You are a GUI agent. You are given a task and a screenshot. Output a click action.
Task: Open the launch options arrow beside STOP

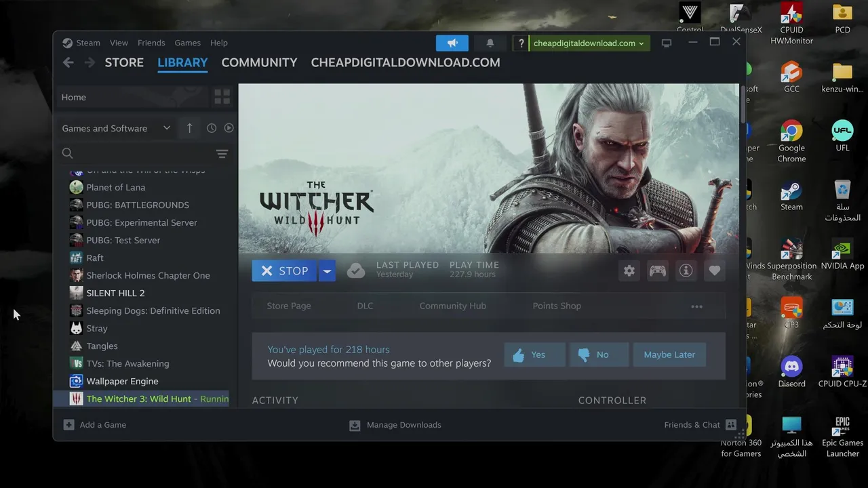[327, 271]
